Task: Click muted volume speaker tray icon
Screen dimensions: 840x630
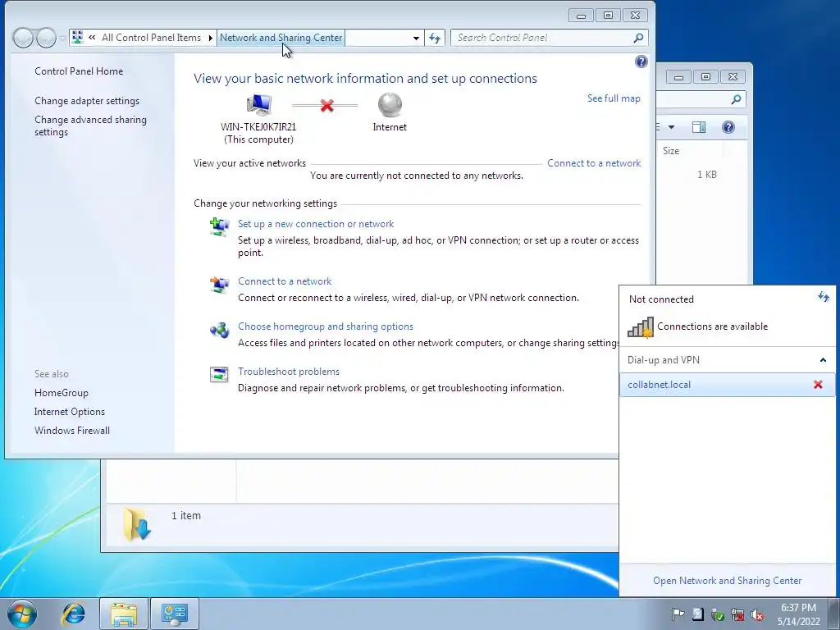Action: tap(757, 614)
